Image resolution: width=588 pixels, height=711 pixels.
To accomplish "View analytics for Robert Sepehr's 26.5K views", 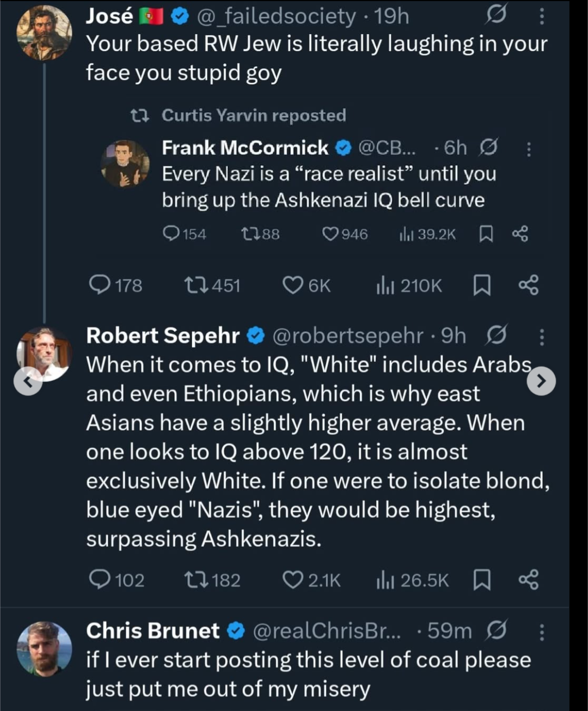I will (413, 580).
